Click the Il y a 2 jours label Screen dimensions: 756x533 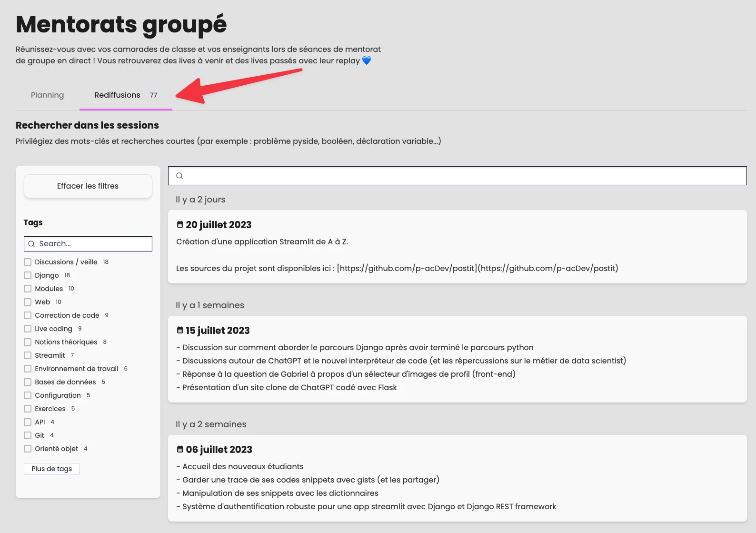pos(200,200)
